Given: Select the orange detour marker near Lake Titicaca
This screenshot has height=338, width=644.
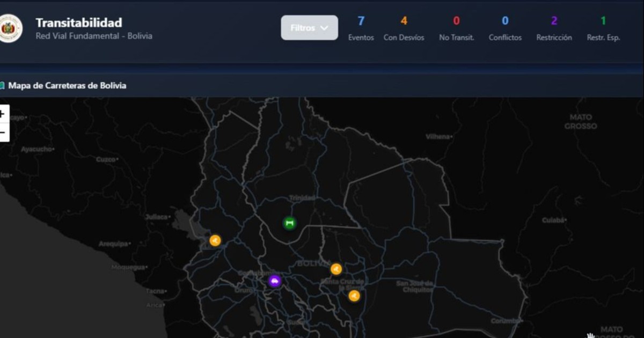Looking at the screenshot, I should point(215,240).
